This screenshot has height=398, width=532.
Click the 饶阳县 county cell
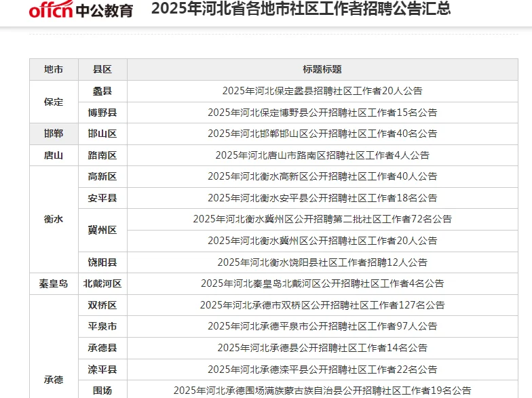102,262
